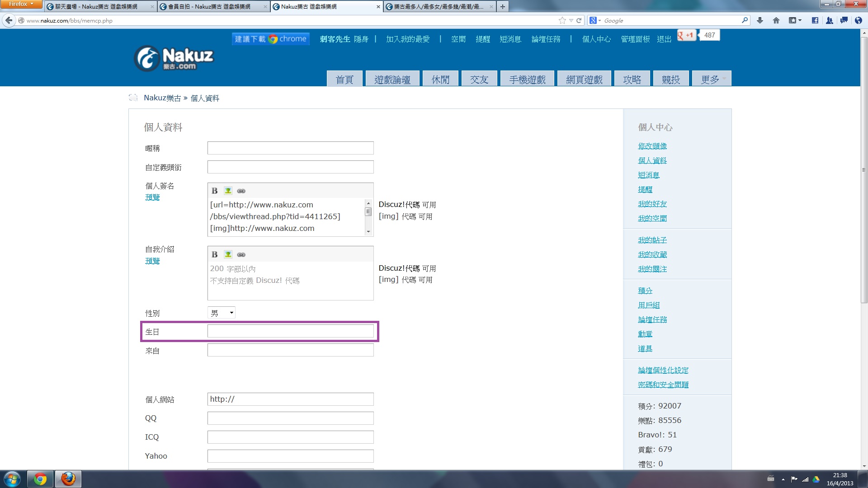The height and width of the screenshot is (488, 868).
Task: Click the home toolbar icon
Action: (x=776, y=20)
